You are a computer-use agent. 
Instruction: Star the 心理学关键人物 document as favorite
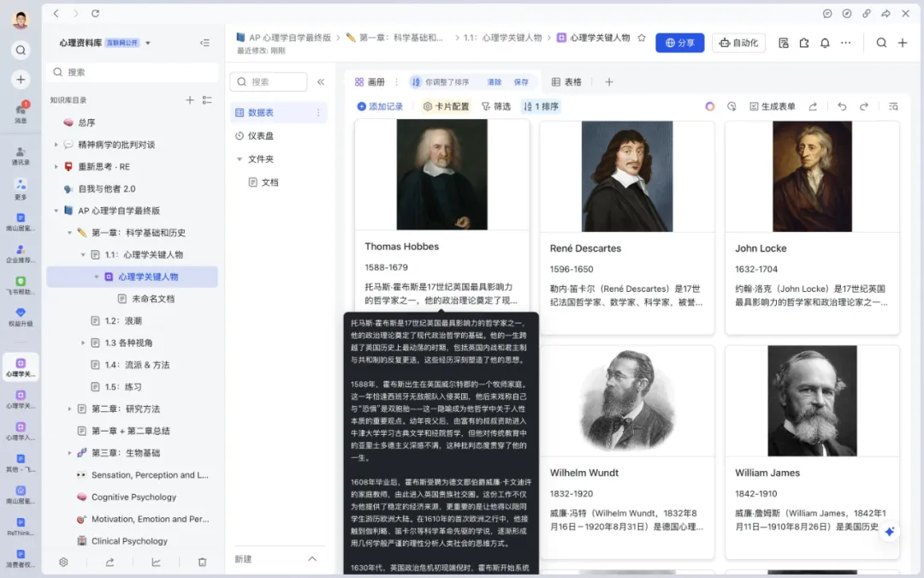[x=640, y=39]
